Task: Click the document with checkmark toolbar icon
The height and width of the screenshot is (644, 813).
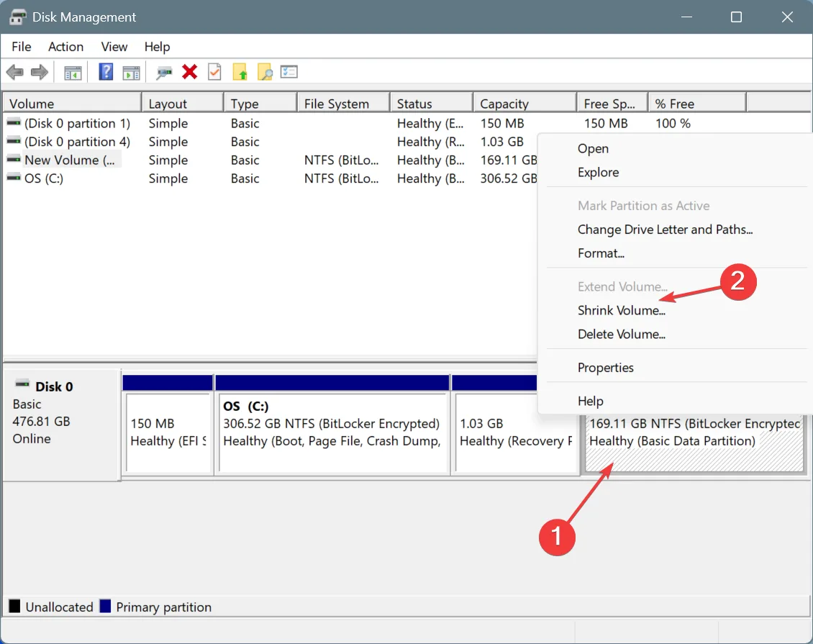Action: coord(214,72)
